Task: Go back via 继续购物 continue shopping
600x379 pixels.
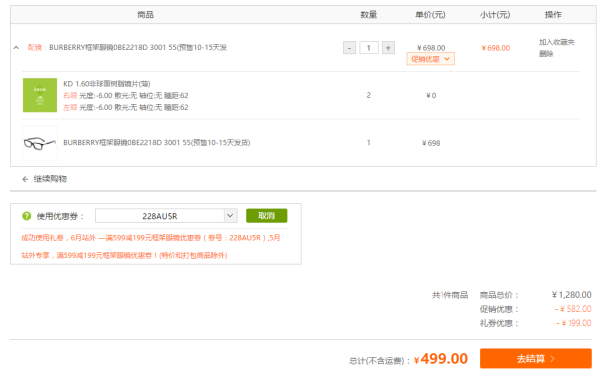Action: click(50, 179)
